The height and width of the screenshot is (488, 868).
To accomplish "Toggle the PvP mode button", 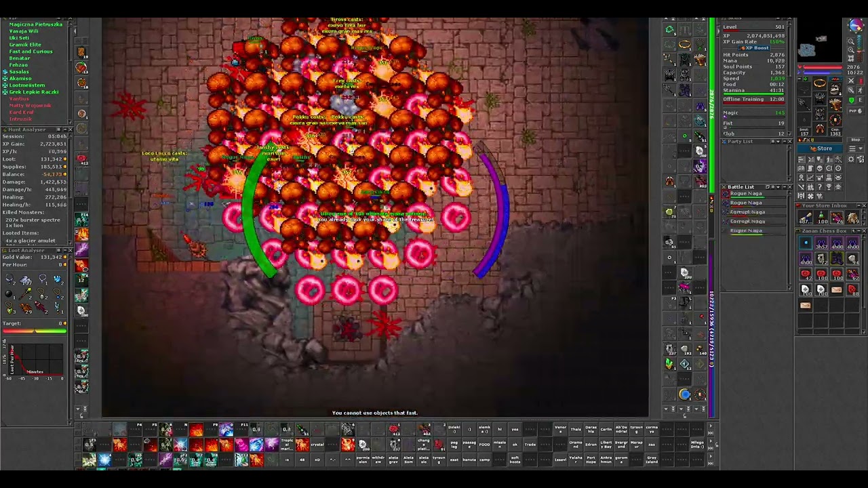I will tap(855, 110).
